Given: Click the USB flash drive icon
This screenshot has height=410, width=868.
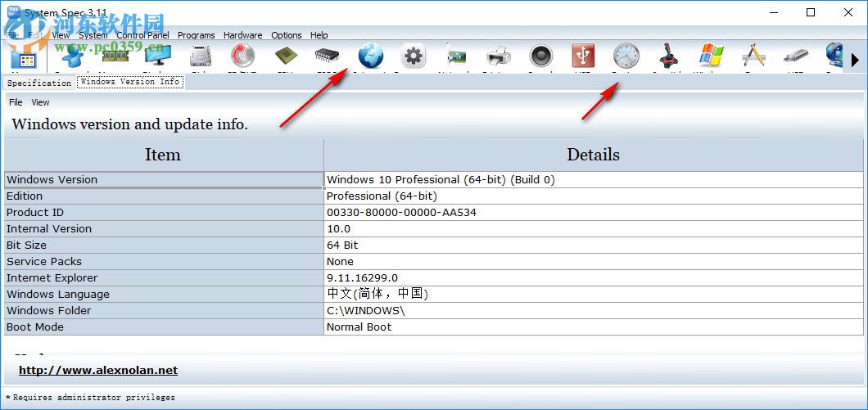Looking at the screenshot, I should [x=796, y=56].
